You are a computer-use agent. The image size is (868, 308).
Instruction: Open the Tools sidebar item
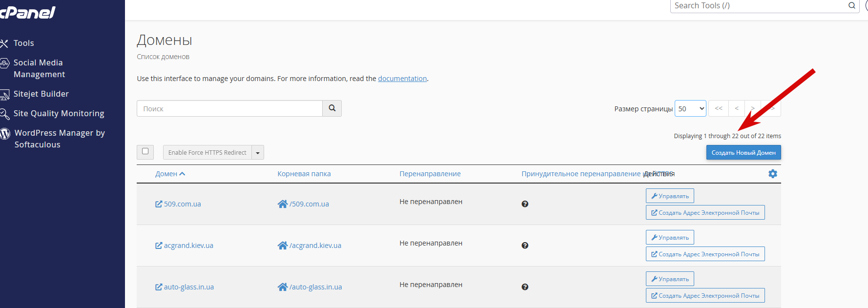click(x=23, y=43)
